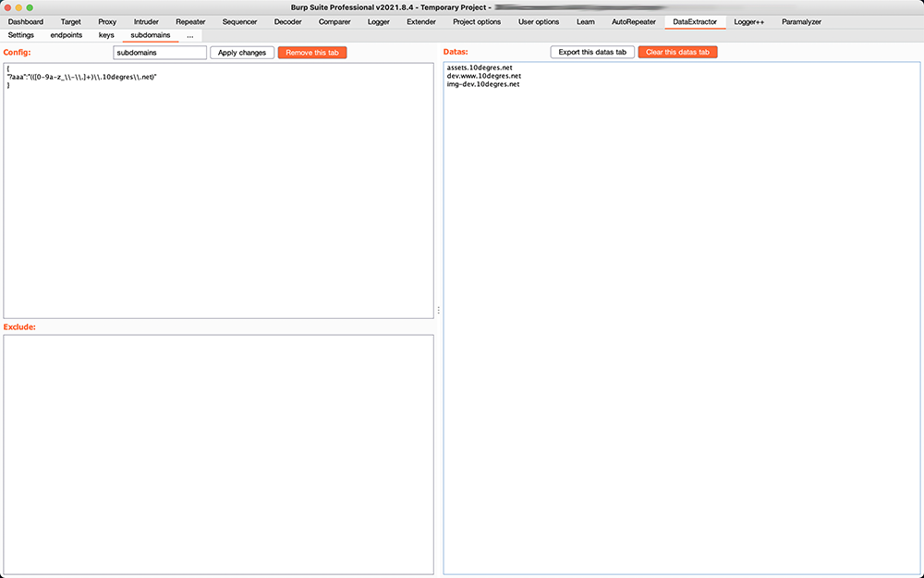Screen dimensions: 924x578
Task: Open the User options tab
Action: tap(539, 22)
